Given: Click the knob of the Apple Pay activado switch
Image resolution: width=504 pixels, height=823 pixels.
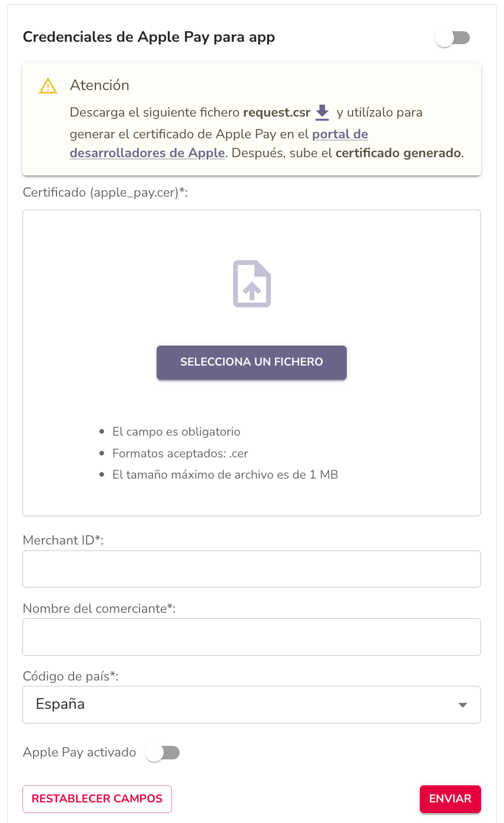Looking at the screenshot, I should point(155,752).
